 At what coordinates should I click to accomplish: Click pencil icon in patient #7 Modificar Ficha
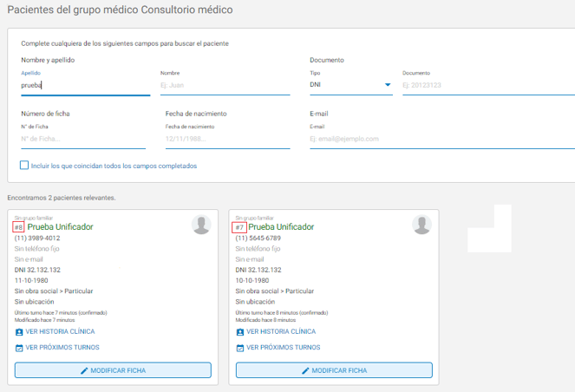point(305,370)
